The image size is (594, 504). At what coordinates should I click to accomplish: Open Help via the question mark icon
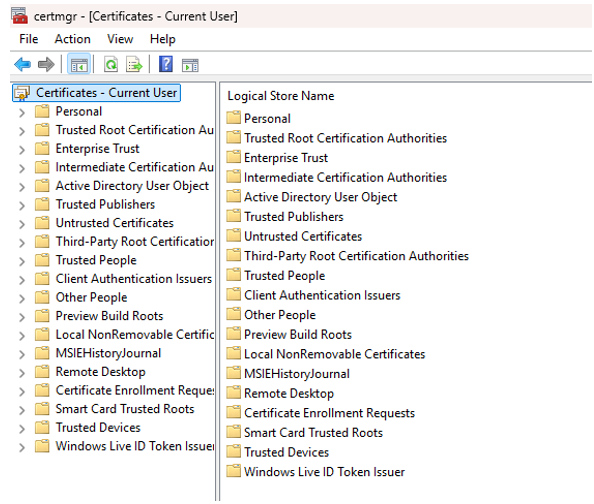tap(166, 64)
